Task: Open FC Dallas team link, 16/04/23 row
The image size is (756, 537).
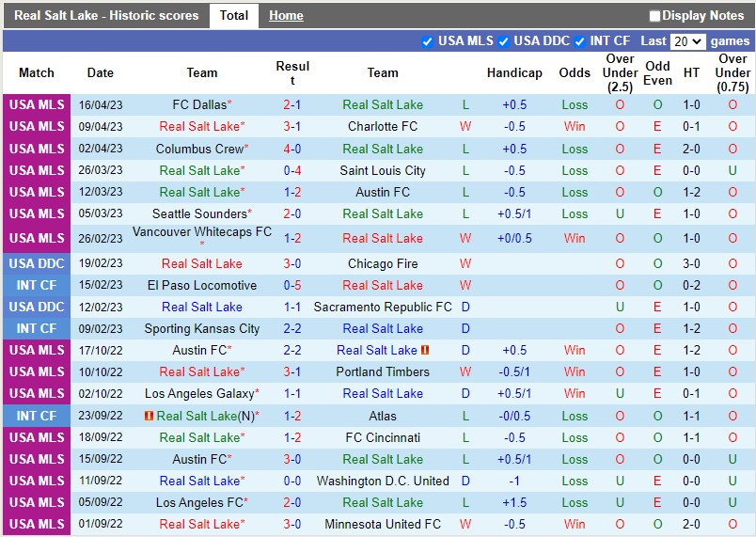Action: click(198, 104)
